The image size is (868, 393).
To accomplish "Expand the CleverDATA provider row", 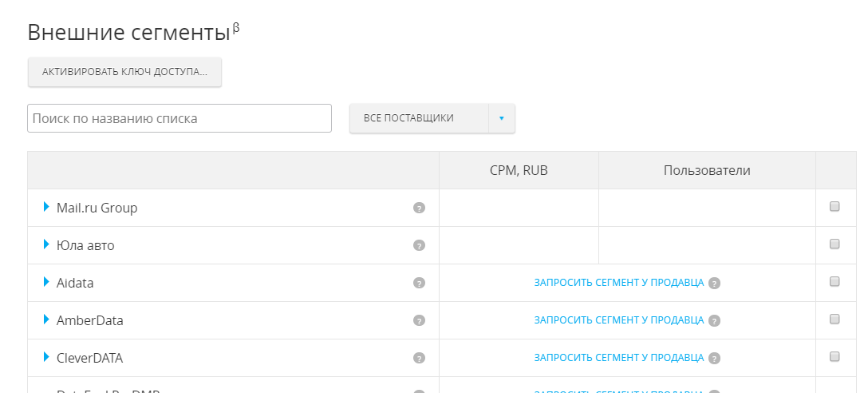I will pos(46,358).
